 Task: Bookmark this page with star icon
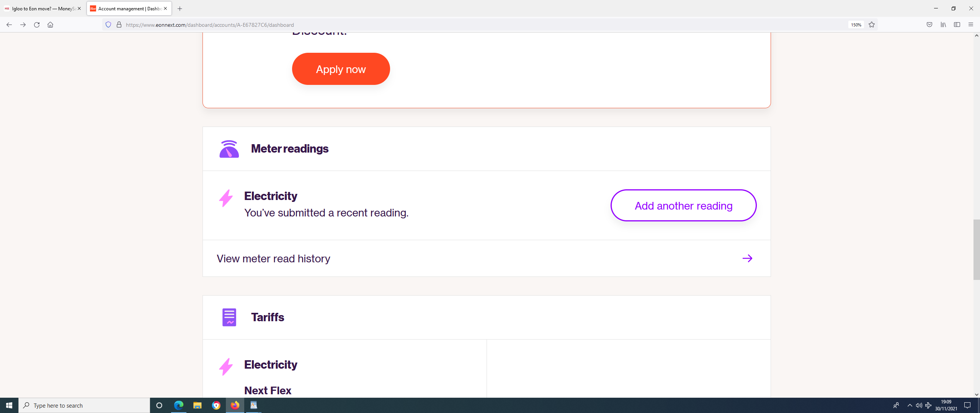[x=872, y=25]
